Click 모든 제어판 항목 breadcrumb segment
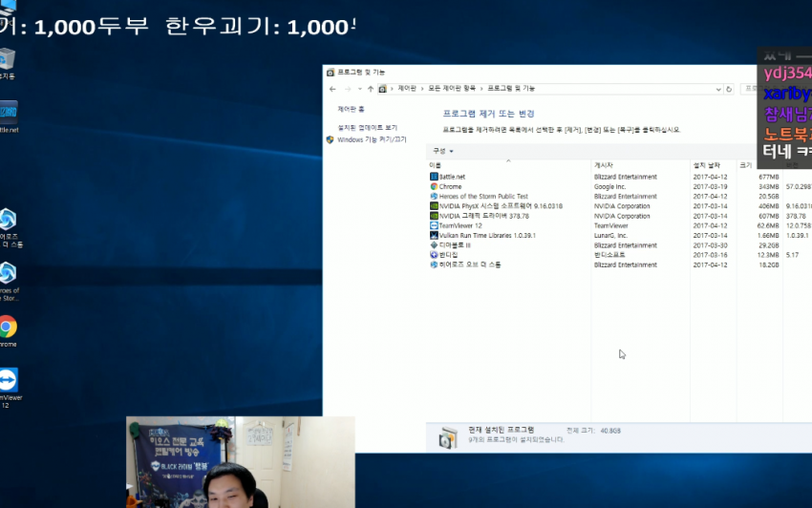 452,89
